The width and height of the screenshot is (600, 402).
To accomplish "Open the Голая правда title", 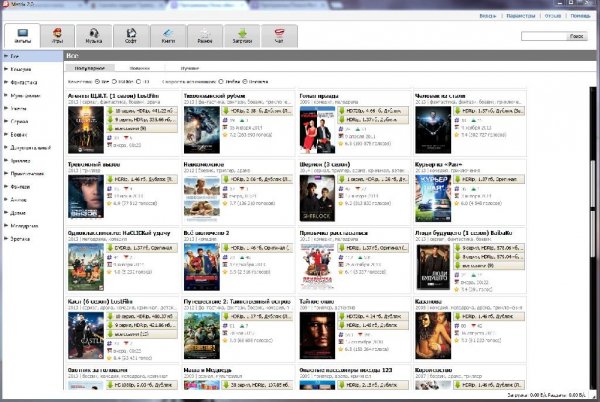I will 319,96.
